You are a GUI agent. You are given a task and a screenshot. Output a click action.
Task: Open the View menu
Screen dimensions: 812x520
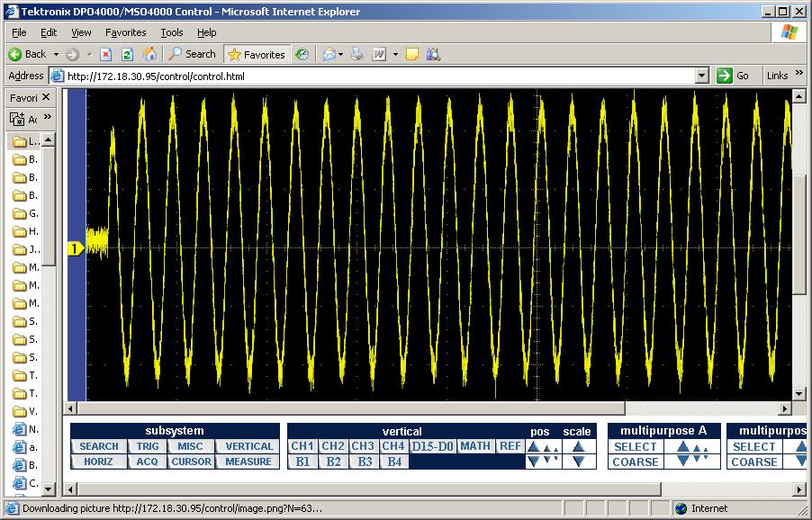click(82, 32)
